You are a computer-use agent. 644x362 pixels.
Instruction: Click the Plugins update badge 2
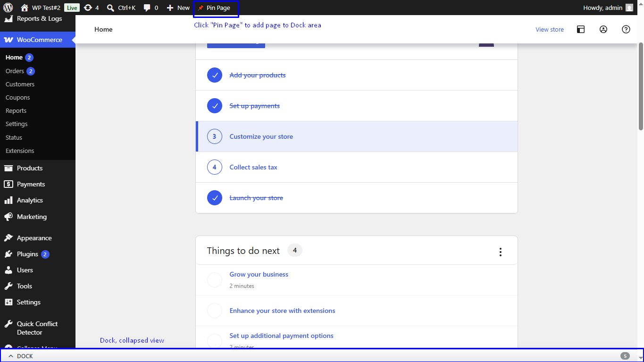tap(45, 254)
